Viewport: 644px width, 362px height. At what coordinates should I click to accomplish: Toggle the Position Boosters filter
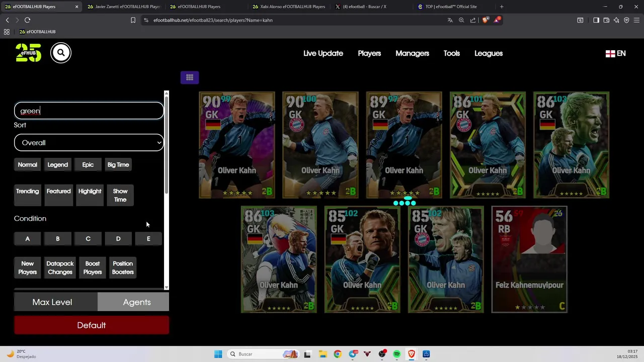[x=123, y=268]
